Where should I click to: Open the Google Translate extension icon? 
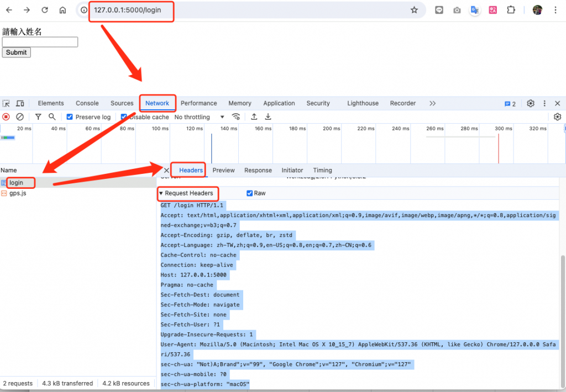click(x=475, y=10)
